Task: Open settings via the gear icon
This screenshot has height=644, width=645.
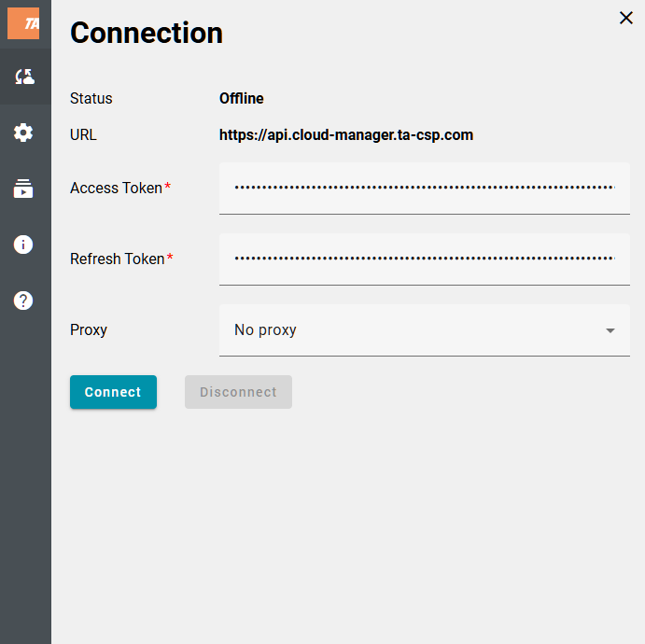Action: (x=24, y=133)
